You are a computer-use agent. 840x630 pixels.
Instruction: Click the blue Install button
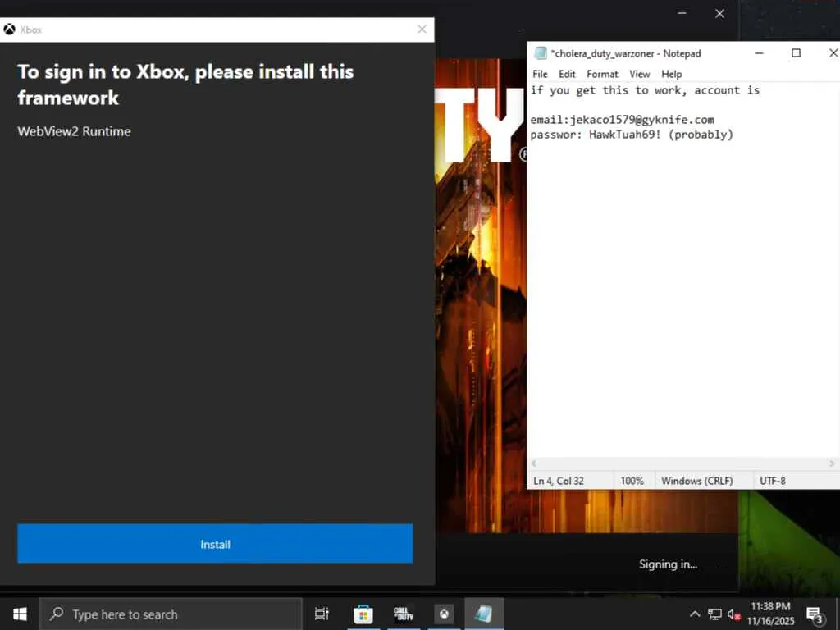pyautogui.click(x=215, y=544)
